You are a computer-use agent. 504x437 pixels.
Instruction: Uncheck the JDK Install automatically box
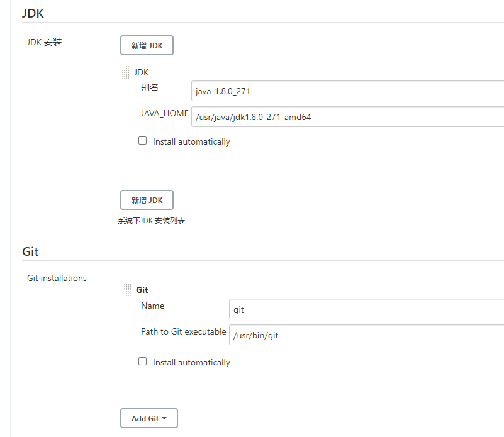[142, 140]
